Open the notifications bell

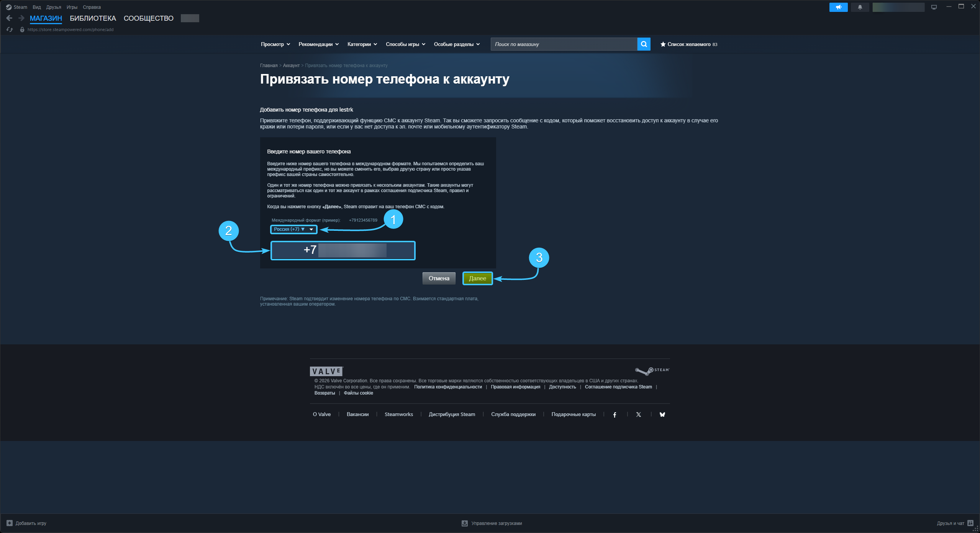tap(860, 7)
